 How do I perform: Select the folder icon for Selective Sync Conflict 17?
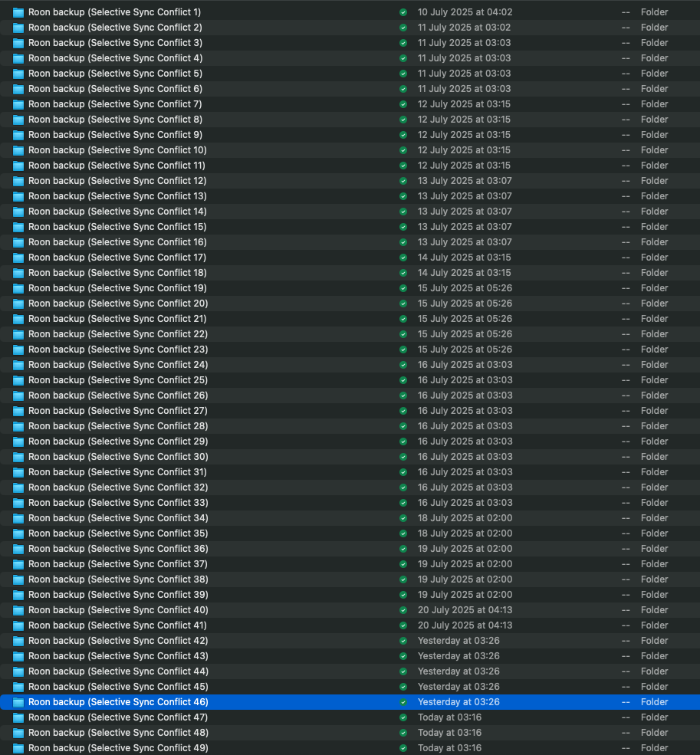coord(18,258)
